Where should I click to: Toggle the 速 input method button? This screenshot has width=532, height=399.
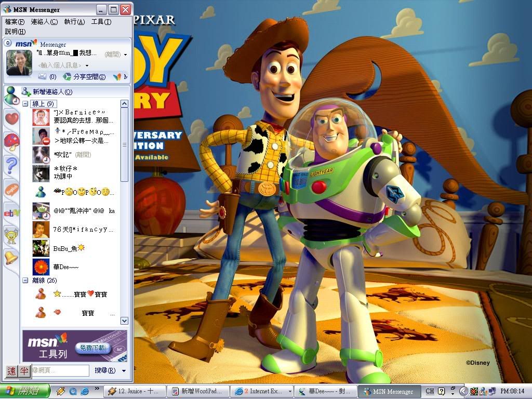pyautogui.click(x=11, y=371)
